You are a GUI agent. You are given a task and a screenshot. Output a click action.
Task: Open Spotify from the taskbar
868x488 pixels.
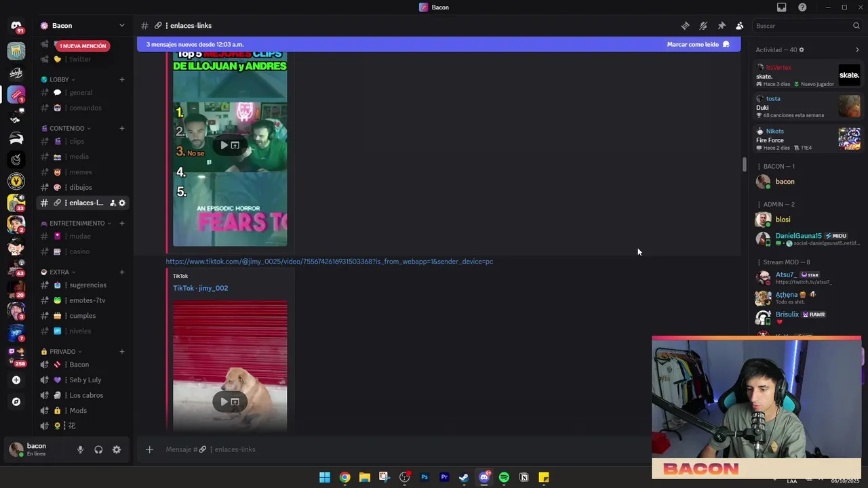coord(504,477)
